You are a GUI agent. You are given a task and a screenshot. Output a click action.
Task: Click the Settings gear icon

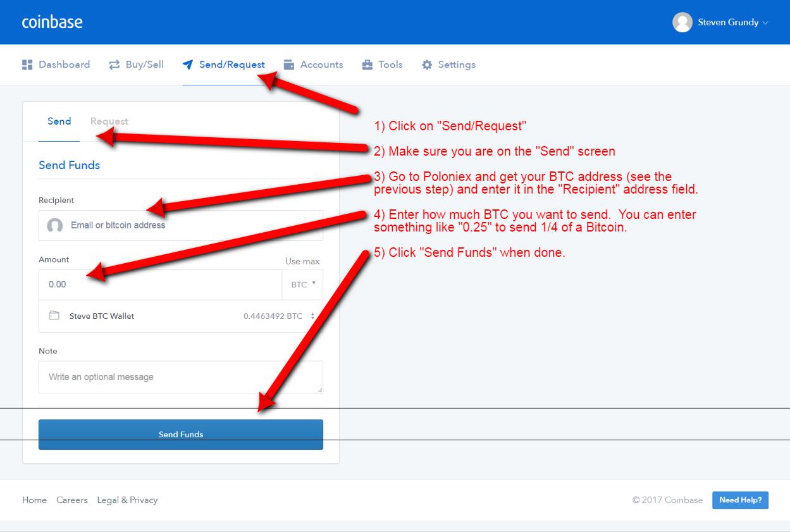(427, 65)
